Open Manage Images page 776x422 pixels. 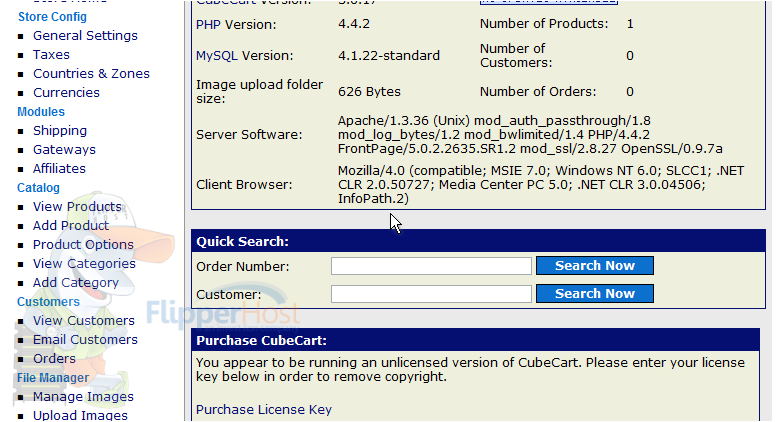83,397
